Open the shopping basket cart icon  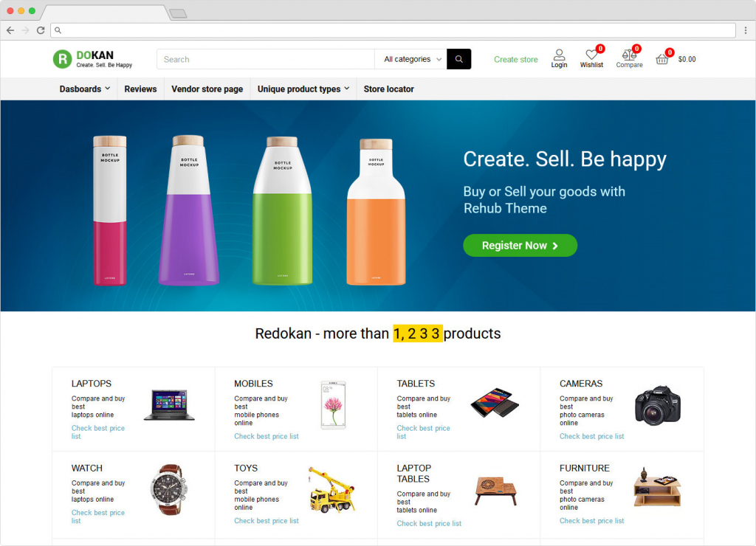(661, 59)
